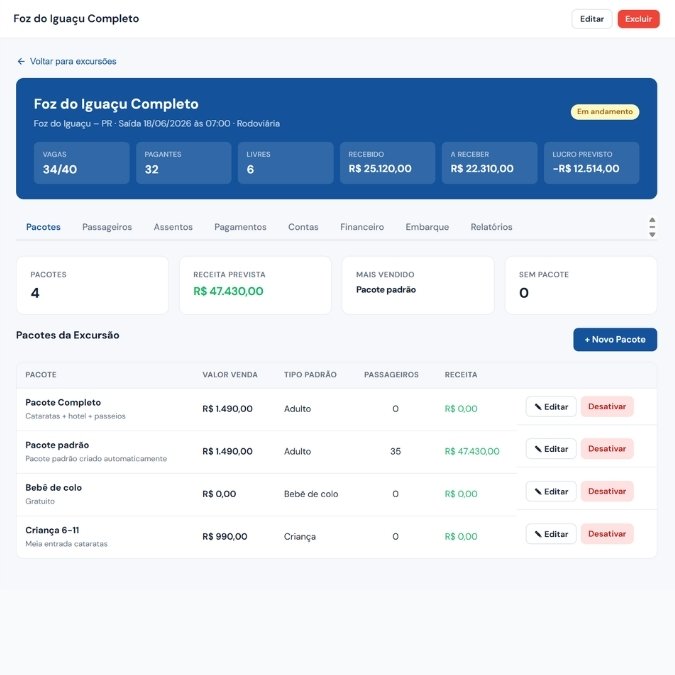Click the Passageiros column header

tap(391, 375)
